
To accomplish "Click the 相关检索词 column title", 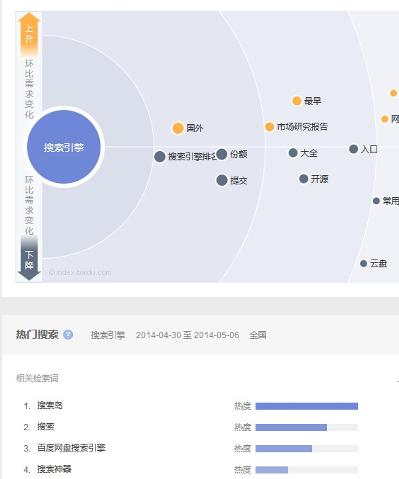I will point(37,378).
